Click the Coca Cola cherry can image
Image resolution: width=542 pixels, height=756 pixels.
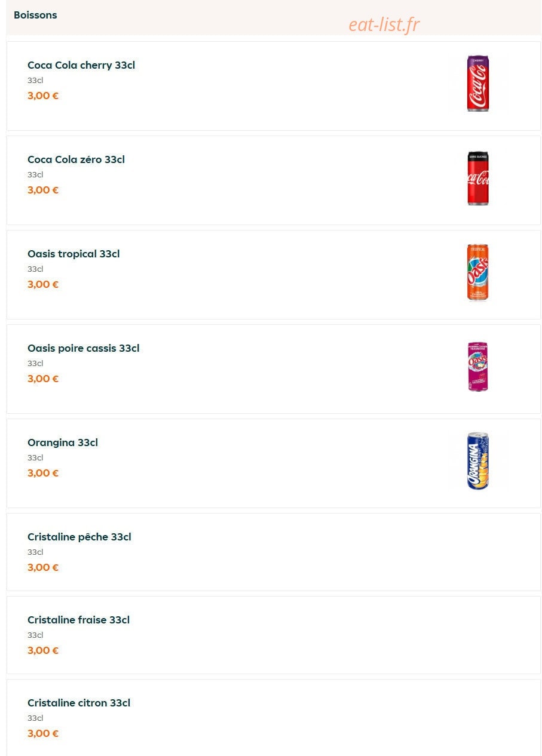477,84
